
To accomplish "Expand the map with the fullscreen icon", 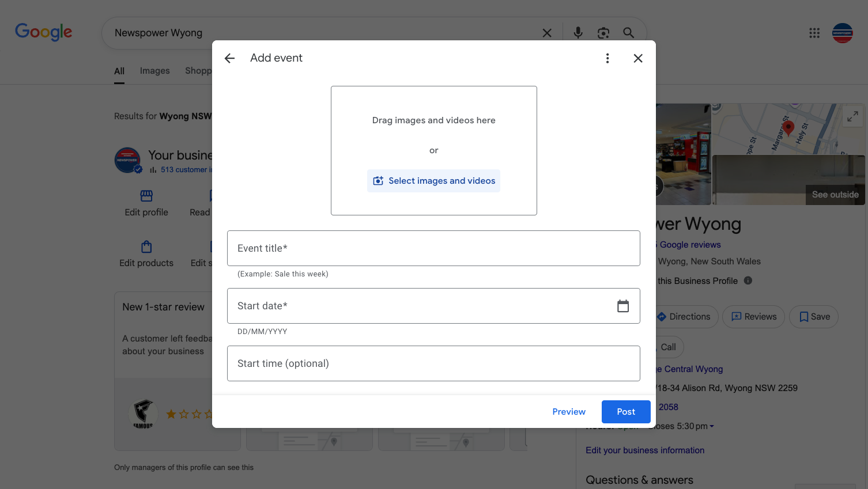I will coord(852,116).
